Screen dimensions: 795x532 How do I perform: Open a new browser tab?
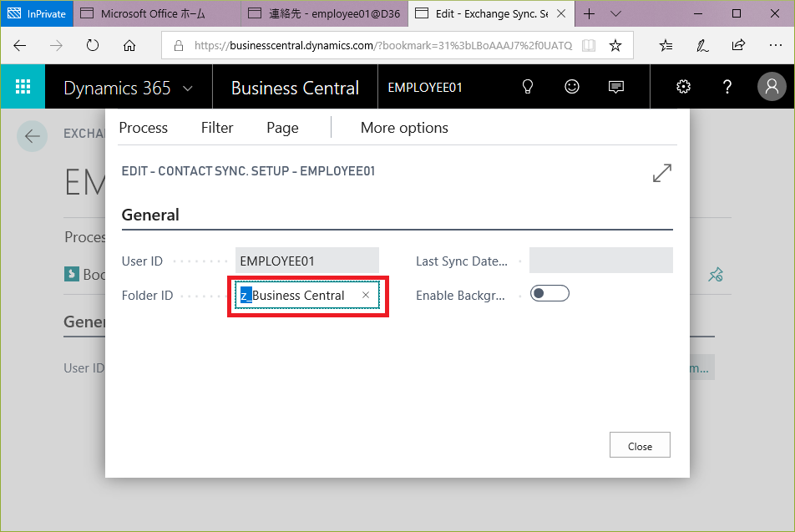point(589,13)
